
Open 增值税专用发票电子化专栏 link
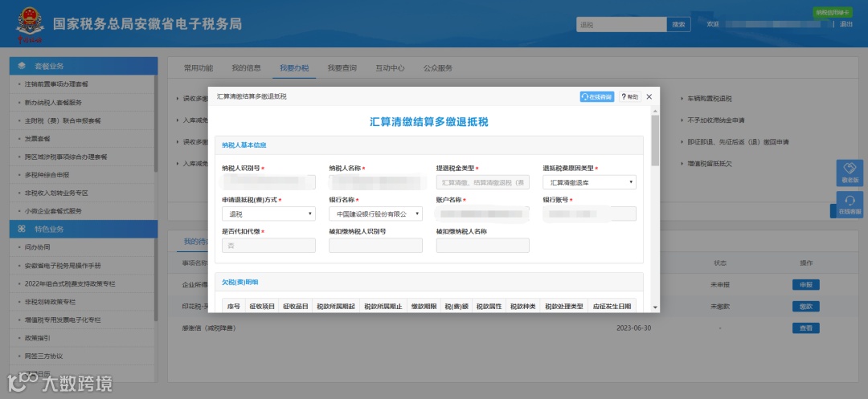click(x=63, y=320)
